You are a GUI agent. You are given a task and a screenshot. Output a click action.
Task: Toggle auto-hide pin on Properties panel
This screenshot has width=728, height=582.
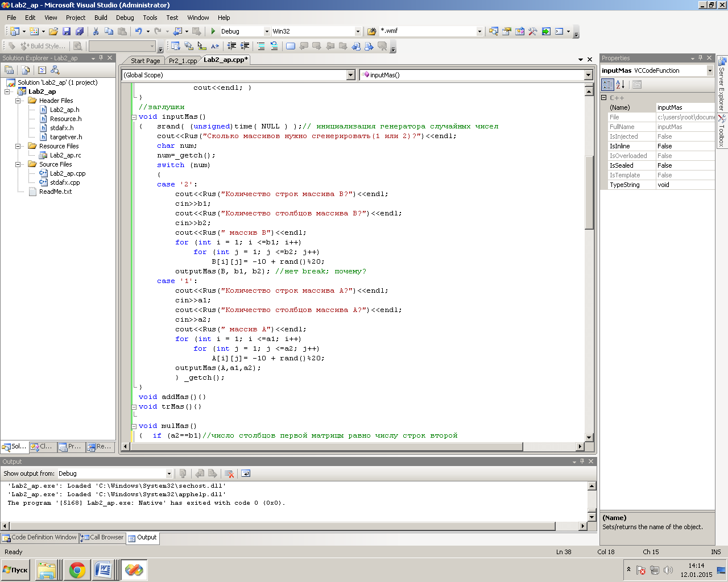(x=701, y=58)
